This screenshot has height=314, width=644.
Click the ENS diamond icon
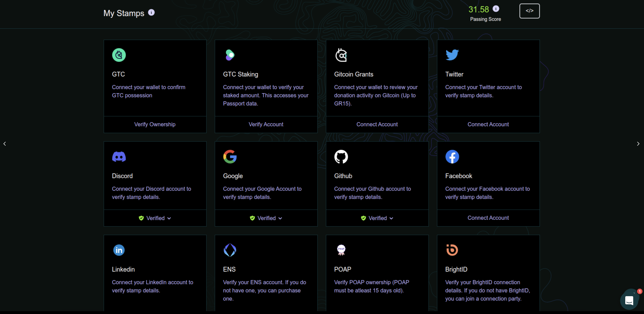[230, 250]
